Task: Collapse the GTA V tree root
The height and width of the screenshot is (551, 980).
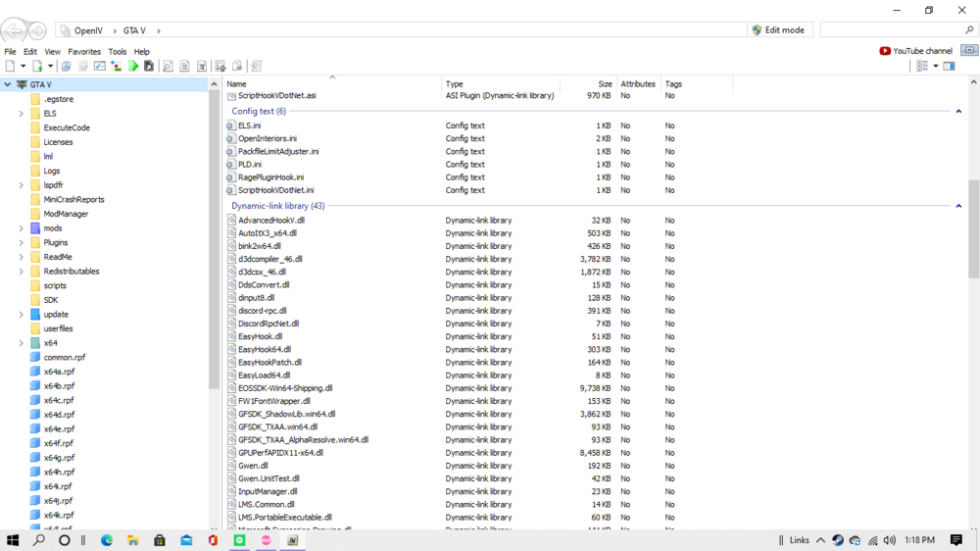Action: coord(8,84)
